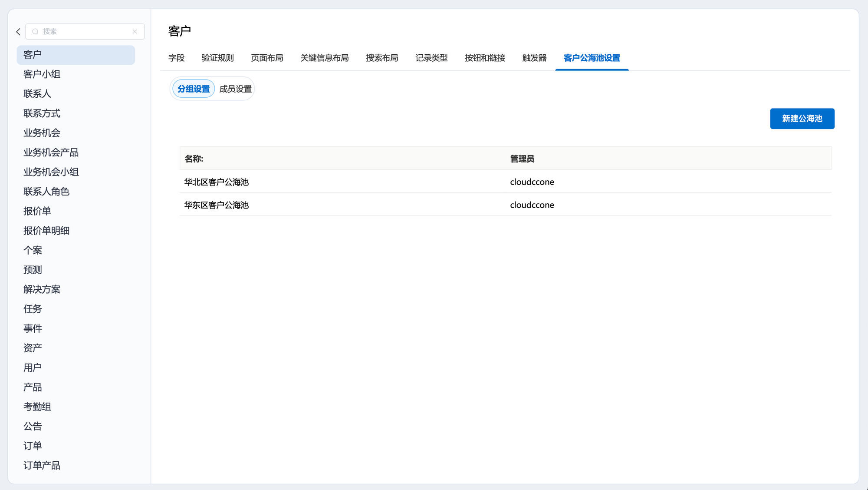868x490 pixels.
Task: Click the back arrow beside search box
Action: (18, 32)
